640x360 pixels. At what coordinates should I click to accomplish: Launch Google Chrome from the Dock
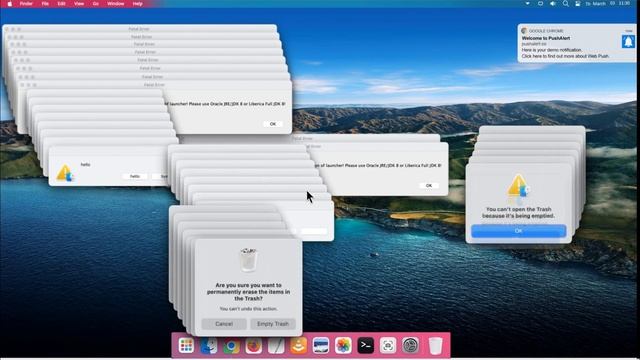pyautogui.click(x=231, y=346)
